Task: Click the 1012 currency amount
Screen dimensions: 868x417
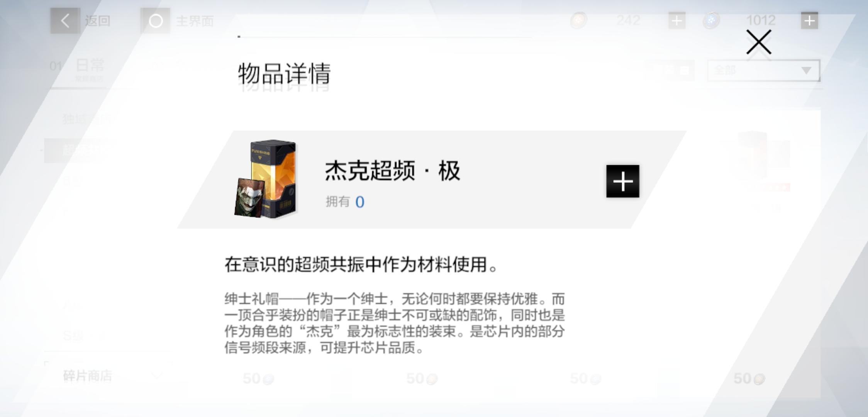Action: pos(761,20)
